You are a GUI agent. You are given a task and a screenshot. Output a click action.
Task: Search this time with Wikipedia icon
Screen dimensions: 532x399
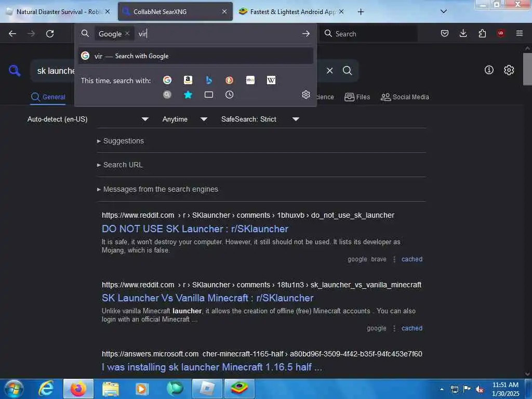tap(271, 80)
